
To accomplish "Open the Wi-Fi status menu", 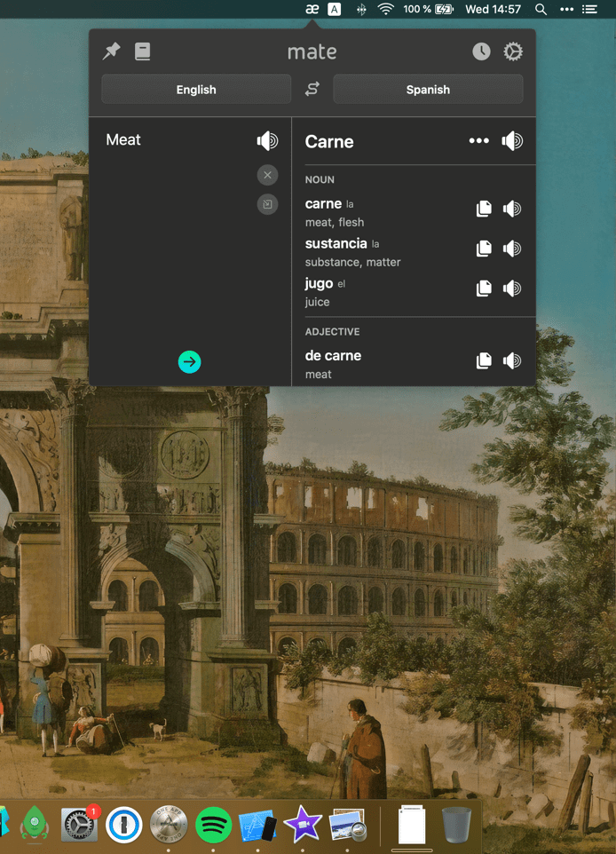I will (385, 9).
